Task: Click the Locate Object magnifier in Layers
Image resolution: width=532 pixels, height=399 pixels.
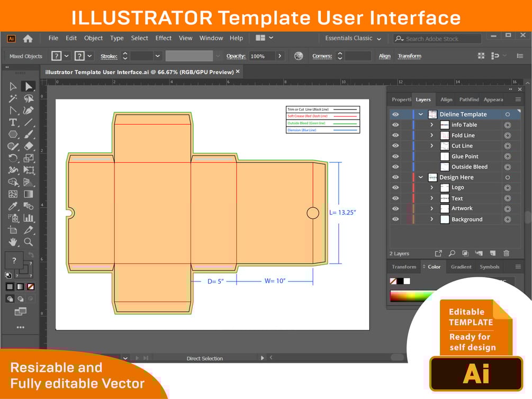Action: pyautogui.click(x=452, y=253)
